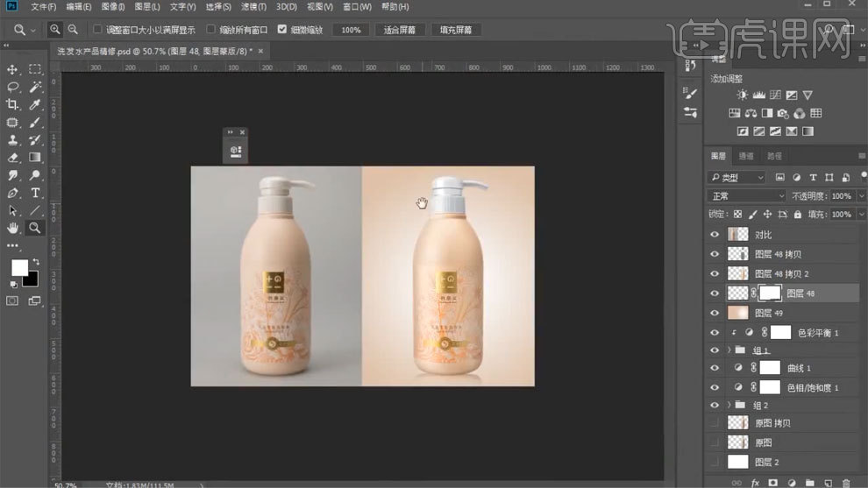The width and height of the screenshot is (868, 488).
Task: Add a Levels adjustment
Action: [x=759, y=95]
